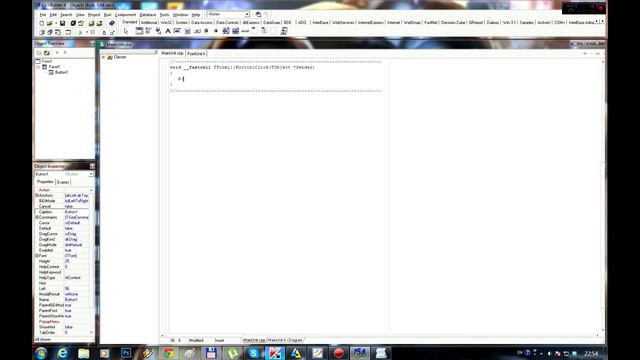
Task: Click the Save All toolbar icon
Action: [73, 23]
